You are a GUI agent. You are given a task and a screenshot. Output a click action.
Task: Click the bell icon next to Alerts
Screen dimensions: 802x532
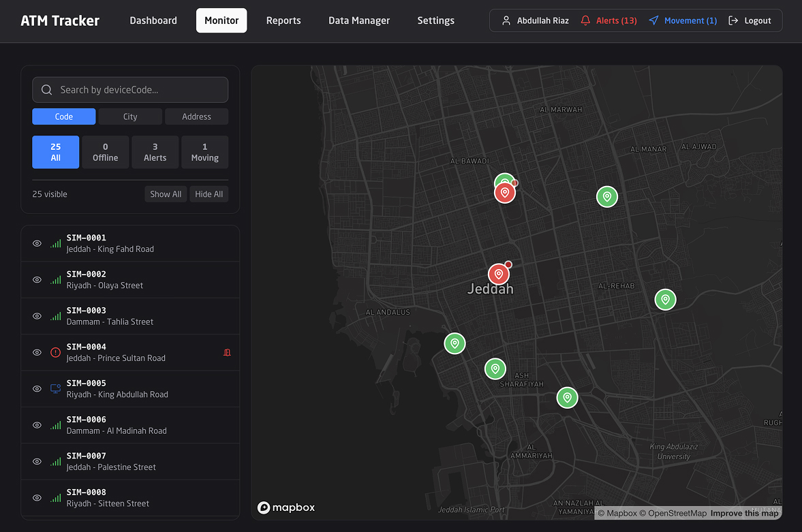(585, 20)
